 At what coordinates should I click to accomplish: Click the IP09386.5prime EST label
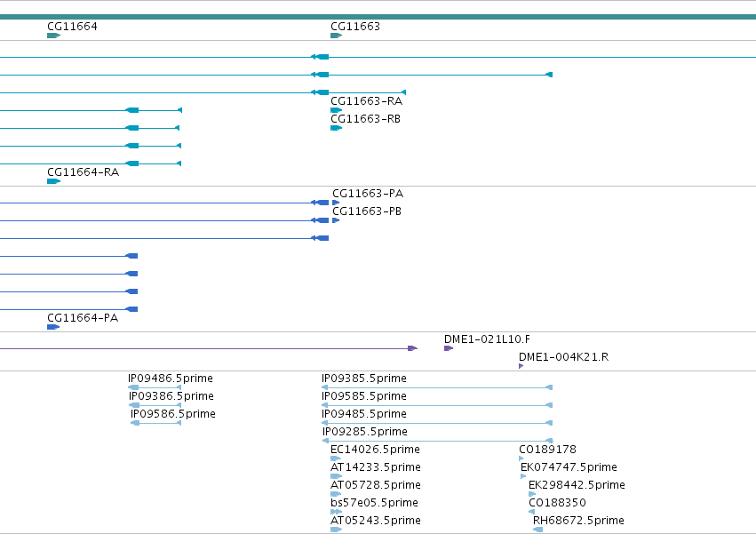click(x=171, y=396)
